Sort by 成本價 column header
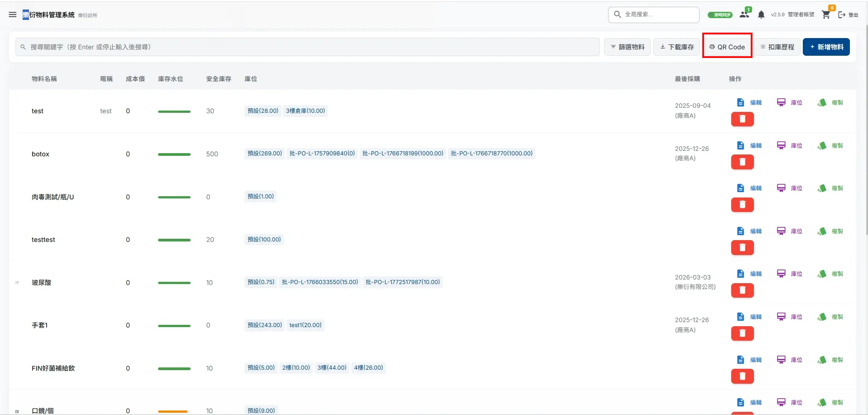 click(135, 79)
